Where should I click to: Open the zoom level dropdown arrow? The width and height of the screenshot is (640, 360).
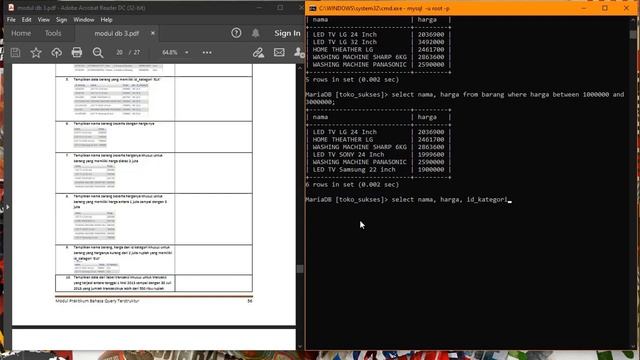pos(187,52)
